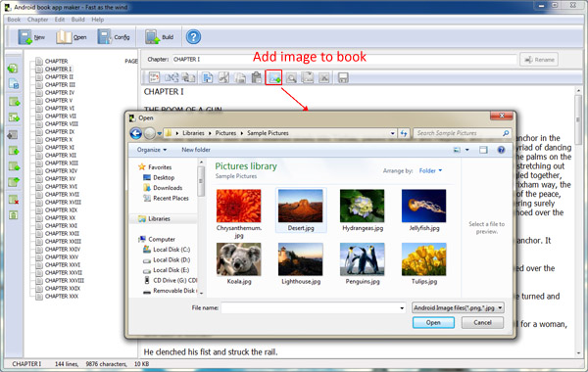588x372 pixels.
Task: Click the clipboard paste icon in editor toolbar
Action: [x=257, y=77]
